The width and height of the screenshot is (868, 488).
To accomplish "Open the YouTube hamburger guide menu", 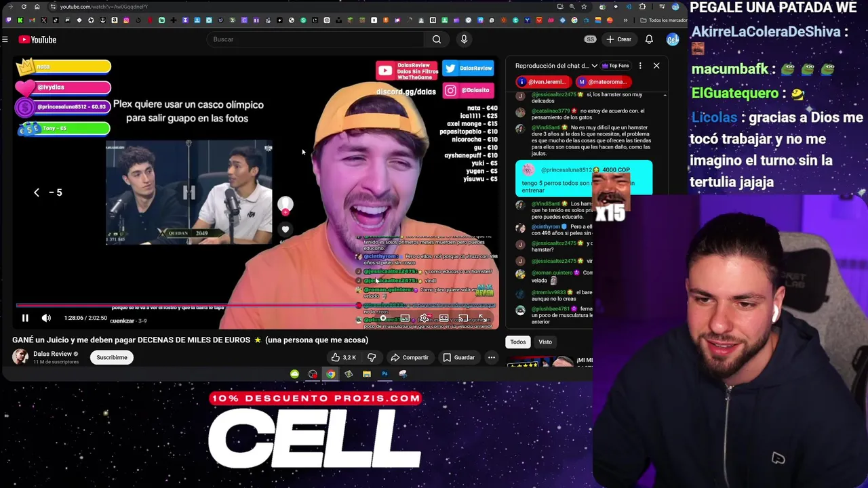I will click(x=5, y=39).
